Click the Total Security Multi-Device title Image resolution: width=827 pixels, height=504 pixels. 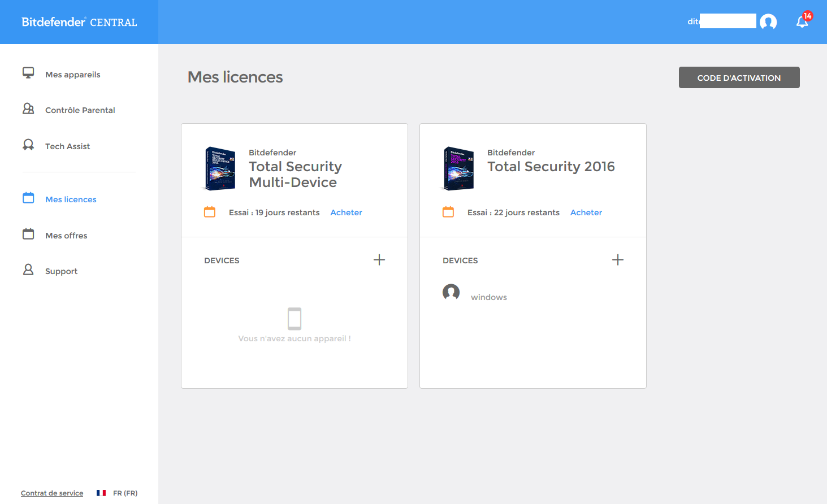296,174
